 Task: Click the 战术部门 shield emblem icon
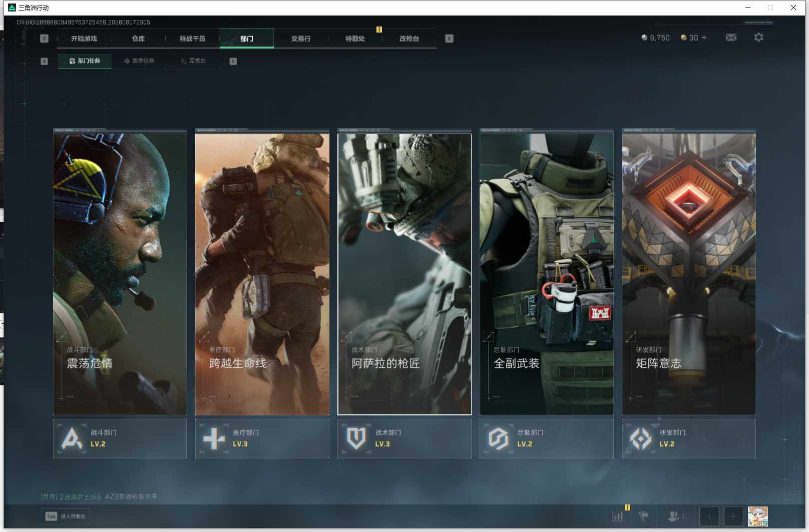(x=356, y=438)
